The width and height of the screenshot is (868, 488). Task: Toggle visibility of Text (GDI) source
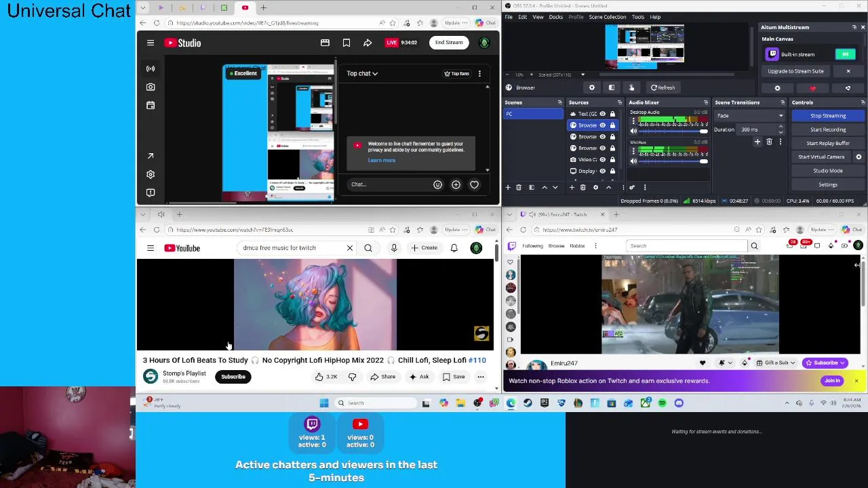[602, 114]
